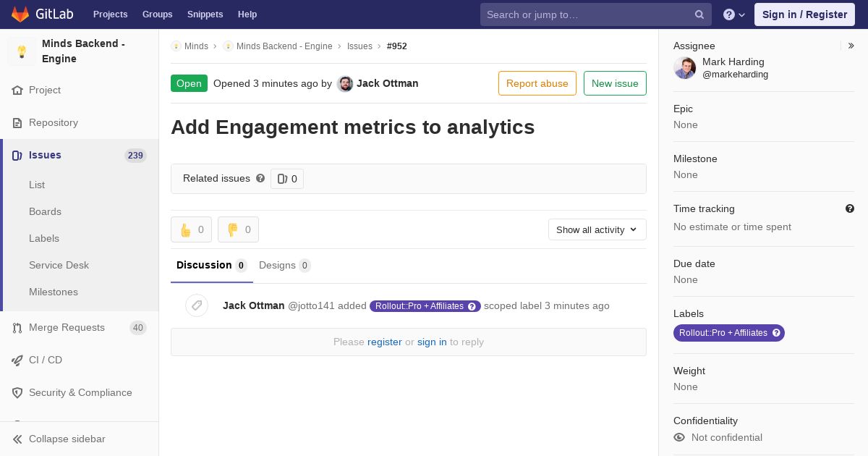Open Boards in the sidebar
868x456 pixels.
[x=45, y=212]
